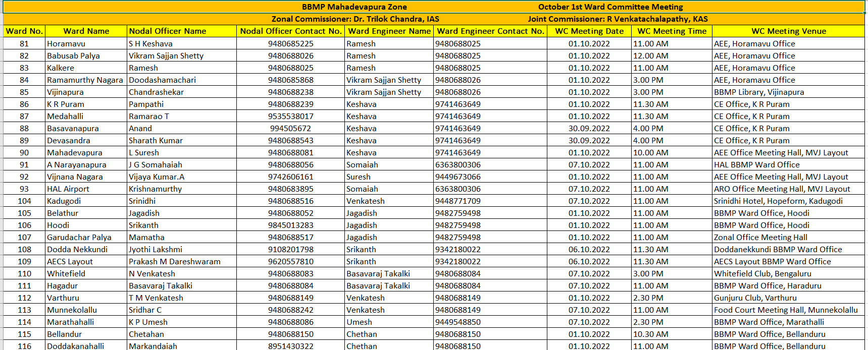Select nodal officer 'Prakash M Dareshwaram'
Image resolution: width=868 pixels, height=350 pixels.
pos(182,262)
